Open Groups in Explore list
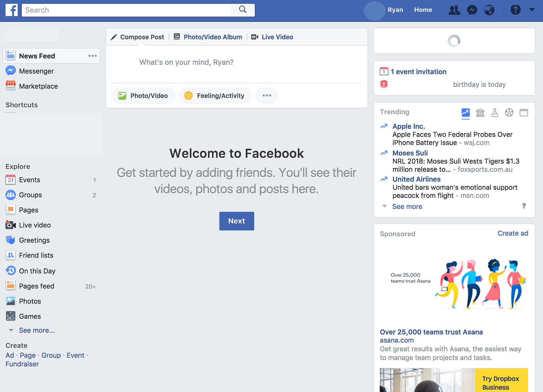Viewport: 543px width, 392px height. point(31,195)
